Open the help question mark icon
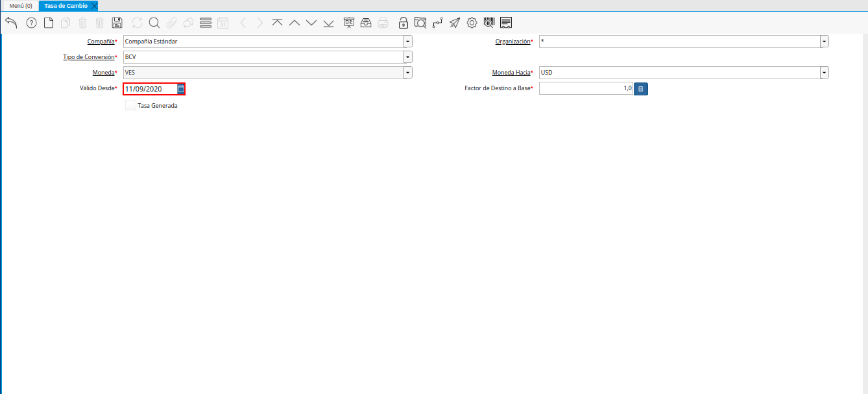 pyautogui.click(x=31, y=23)
